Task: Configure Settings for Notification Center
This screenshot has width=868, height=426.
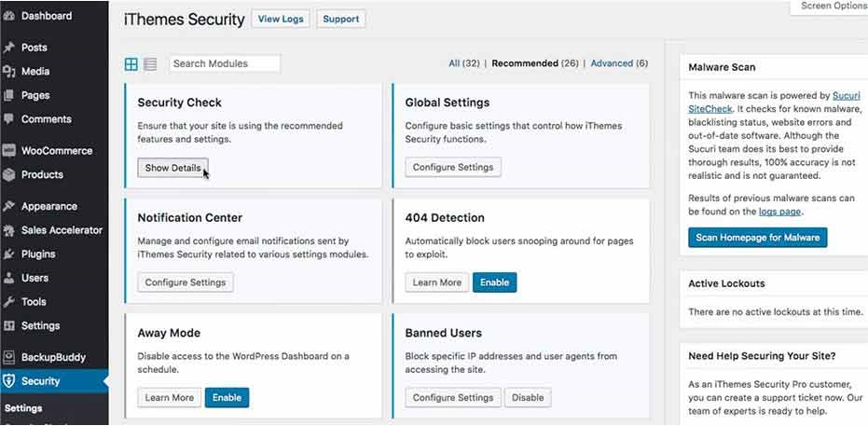Action: (186, 282)
